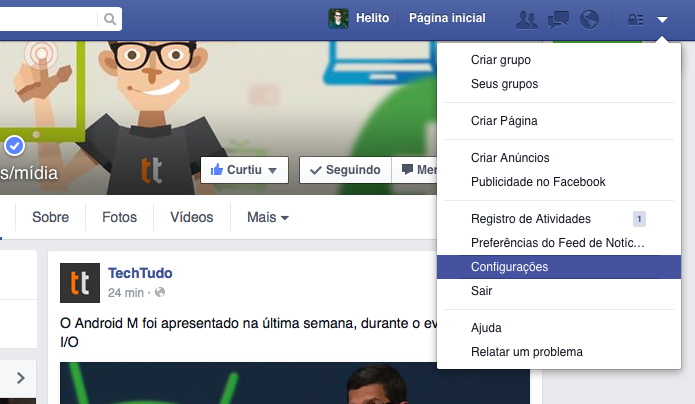Viewport: 695px width, 404px height.
Task: Click the TechTudo post avatar logo
Action: 79,282
